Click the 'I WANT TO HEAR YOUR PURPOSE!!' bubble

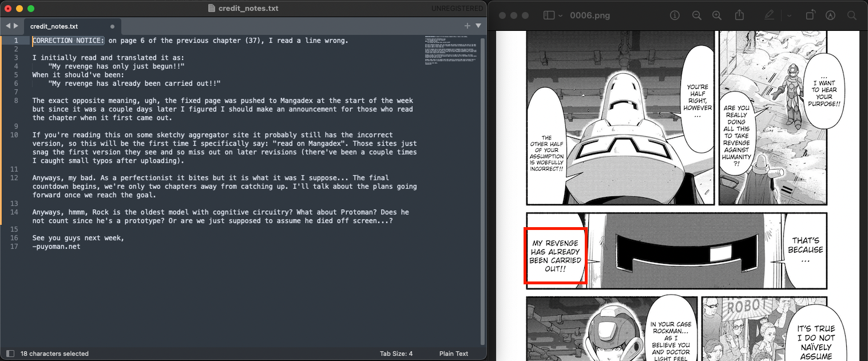tap(824, 93)
